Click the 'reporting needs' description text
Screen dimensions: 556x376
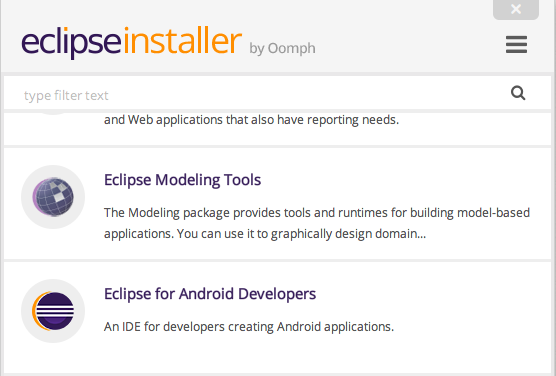click(251, 120)
